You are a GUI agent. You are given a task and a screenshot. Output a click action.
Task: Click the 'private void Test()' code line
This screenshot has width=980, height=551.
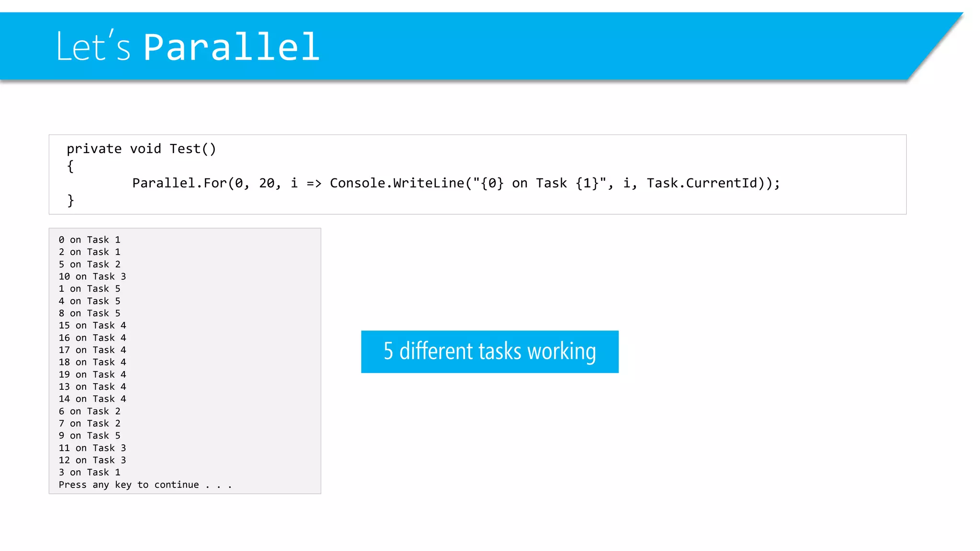click(x=141, y=149)
